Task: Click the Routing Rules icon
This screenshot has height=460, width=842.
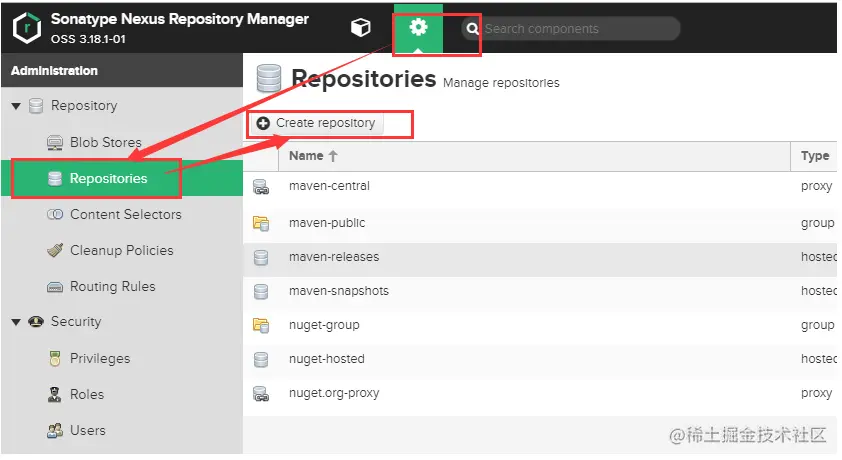Action: 55,287
